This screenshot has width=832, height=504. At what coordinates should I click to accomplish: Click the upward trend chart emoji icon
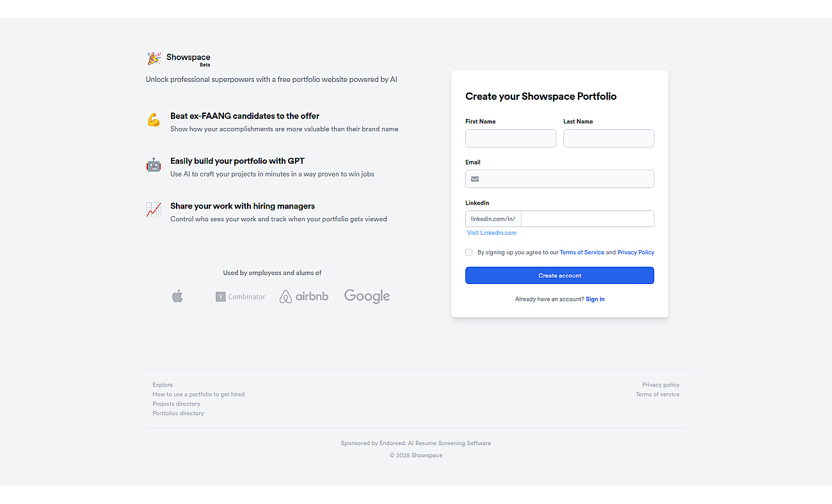click(x=154, y=210)
